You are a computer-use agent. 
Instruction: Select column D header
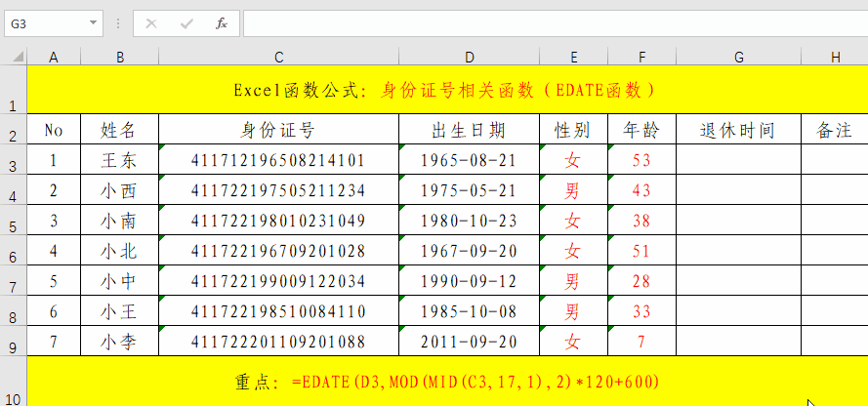(469, 57)
